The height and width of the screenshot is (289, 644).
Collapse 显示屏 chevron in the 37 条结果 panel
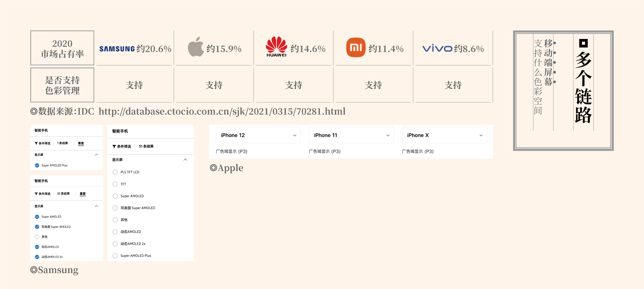pos(97,206)
